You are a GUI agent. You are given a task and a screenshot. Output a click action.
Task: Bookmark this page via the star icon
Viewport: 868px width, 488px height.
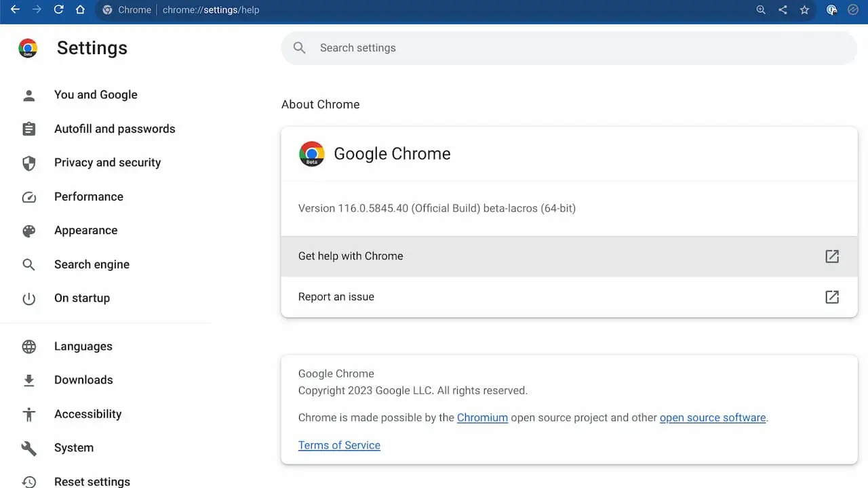point(804,10)
